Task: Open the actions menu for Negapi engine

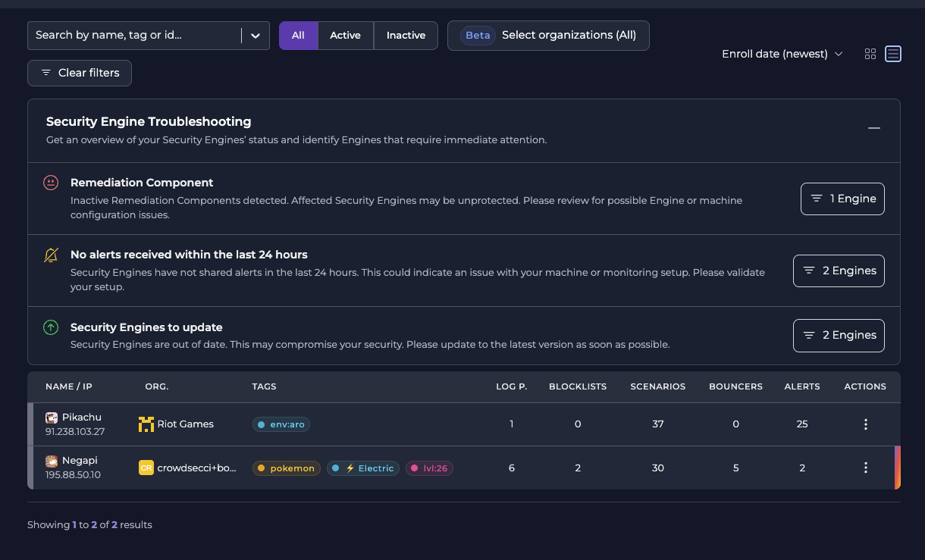Action: (865, 468)
